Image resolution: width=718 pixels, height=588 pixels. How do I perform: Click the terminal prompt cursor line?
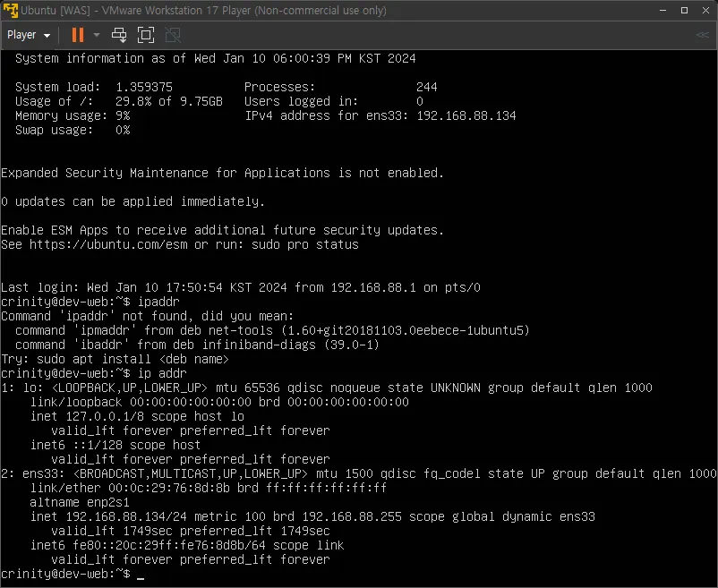pyautogui.click(x=73, y=574)
